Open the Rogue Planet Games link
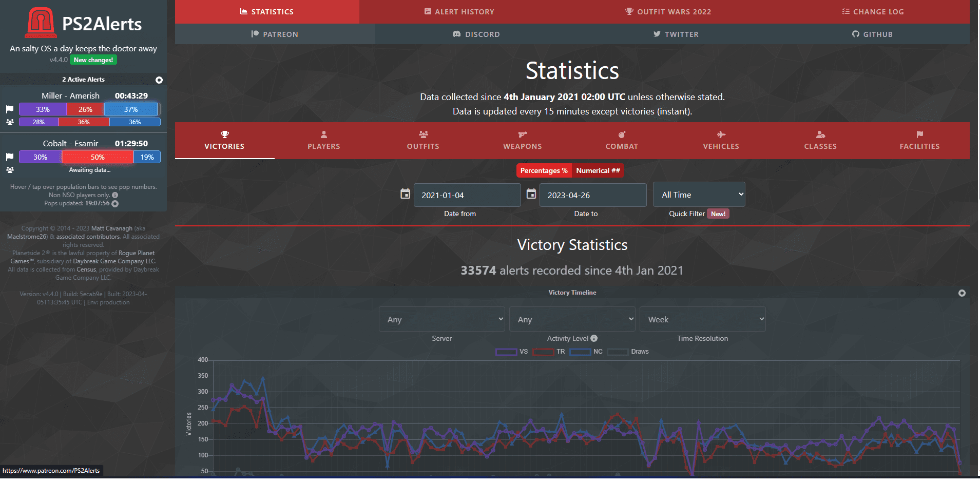This screenshot has width=980, height=502. point(82,257)
